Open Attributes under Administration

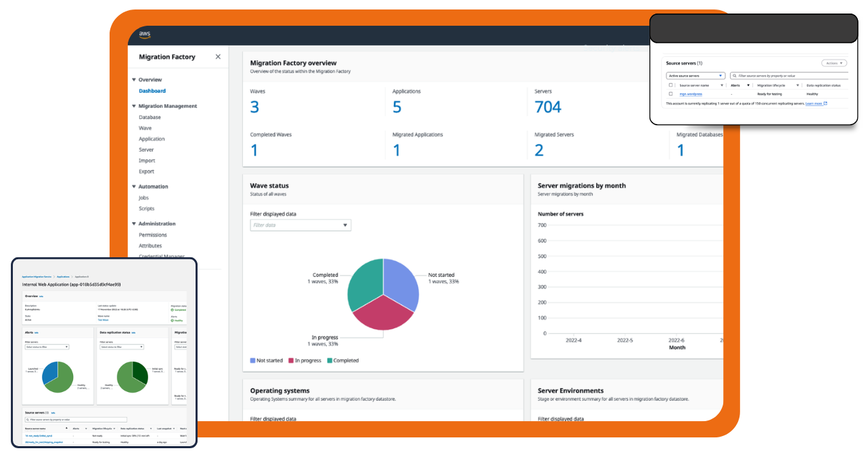[151, 246]
